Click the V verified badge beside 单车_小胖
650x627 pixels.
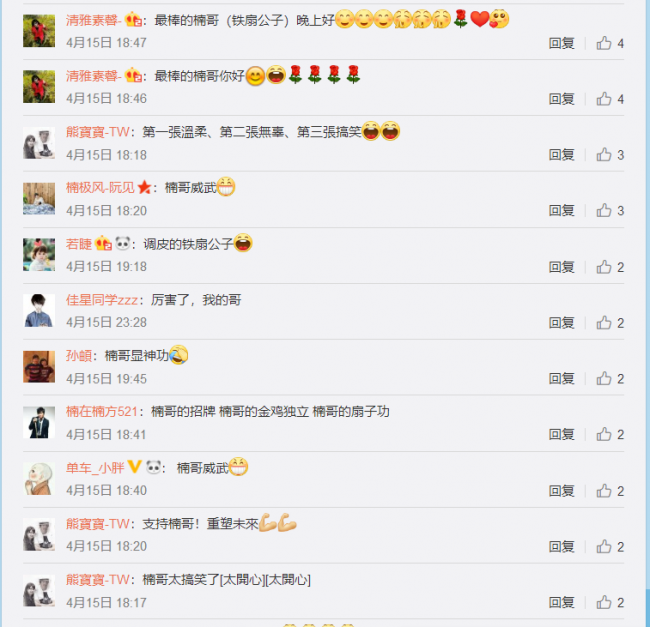(x=134, y=467)
